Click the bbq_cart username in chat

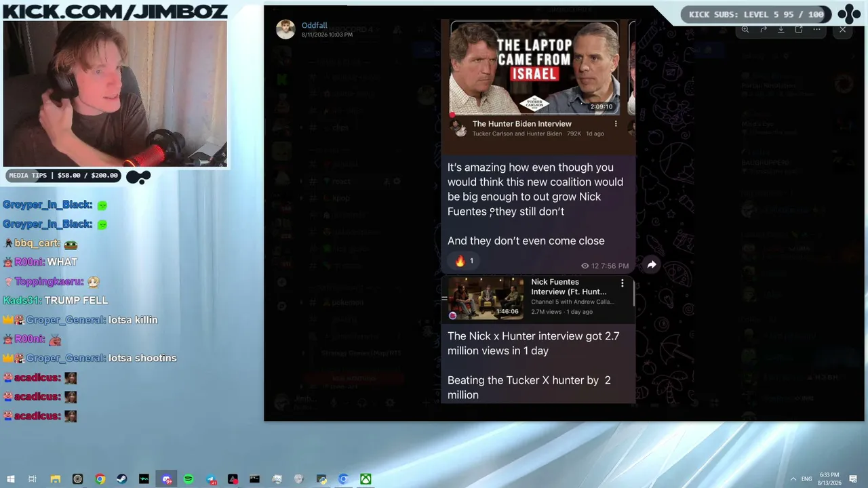tap(36, 243)
